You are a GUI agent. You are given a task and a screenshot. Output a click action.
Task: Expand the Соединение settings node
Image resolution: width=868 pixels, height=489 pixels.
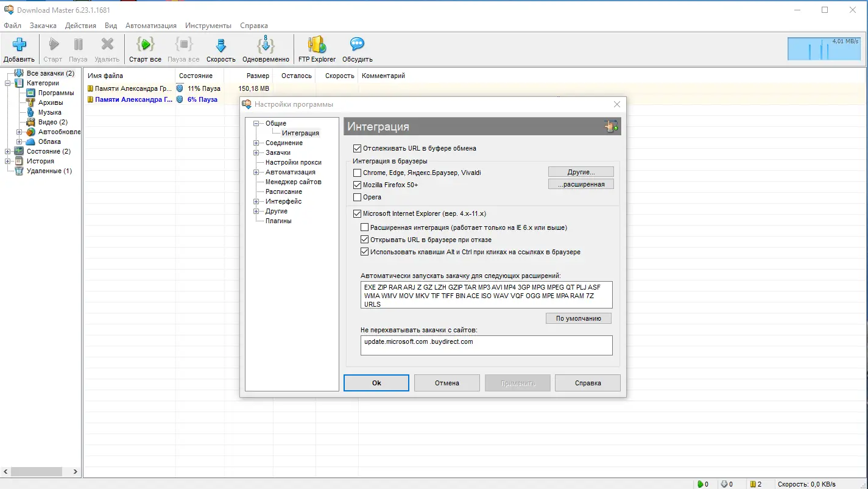click(x=256, y=143)
